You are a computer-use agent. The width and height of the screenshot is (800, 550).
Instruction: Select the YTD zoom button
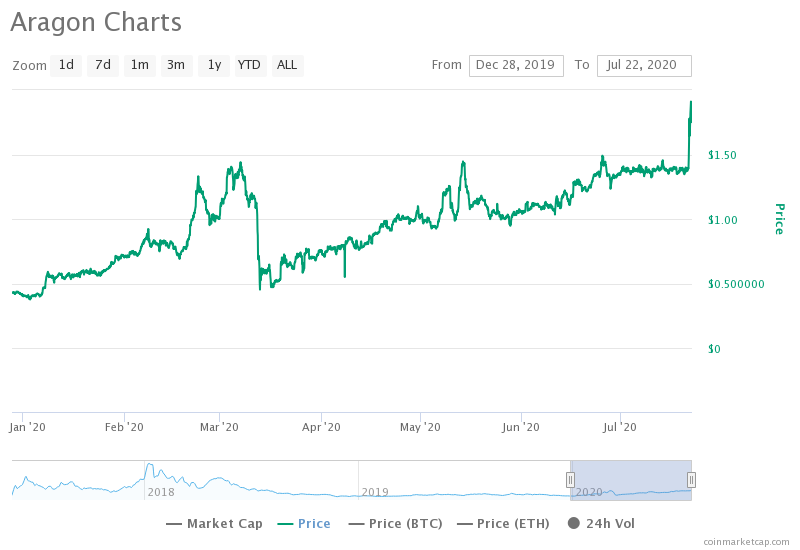251,65
